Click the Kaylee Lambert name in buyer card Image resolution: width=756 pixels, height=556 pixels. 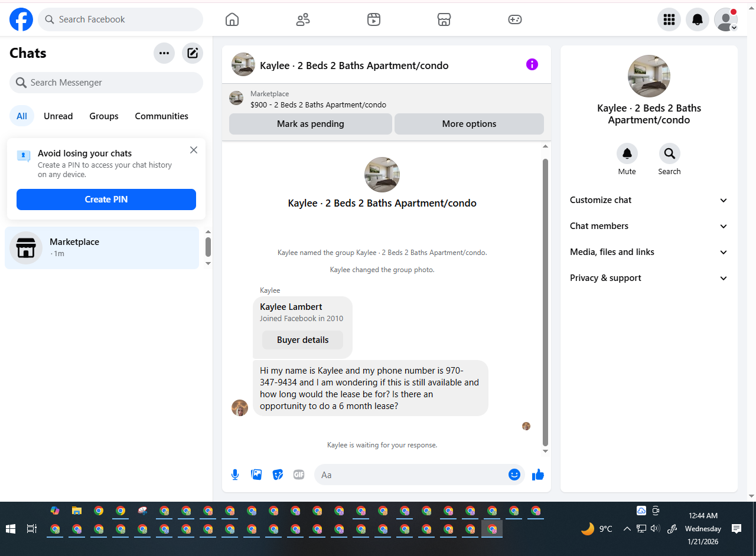coord(291,307)
